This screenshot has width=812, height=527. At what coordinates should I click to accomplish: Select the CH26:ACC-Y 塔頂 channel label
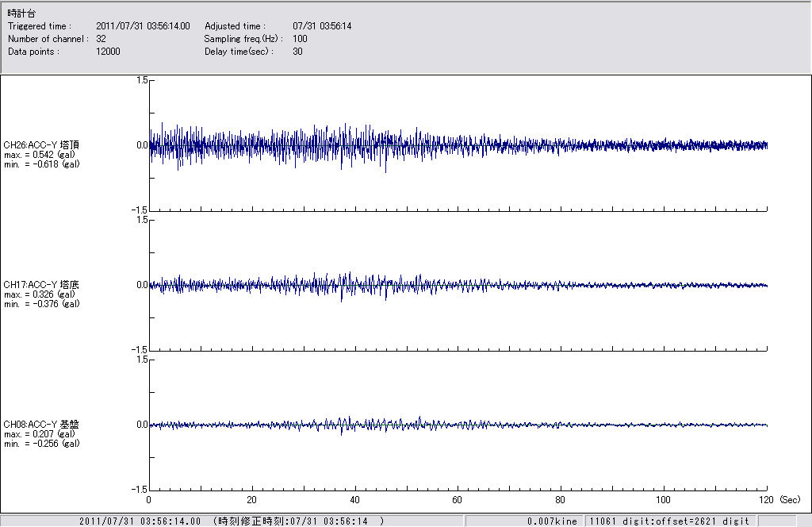coord(41,145)
